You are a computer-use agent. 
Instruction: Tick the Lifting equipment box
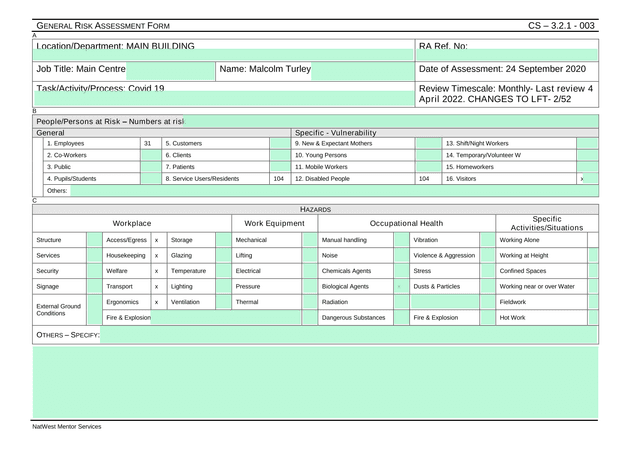310,256
